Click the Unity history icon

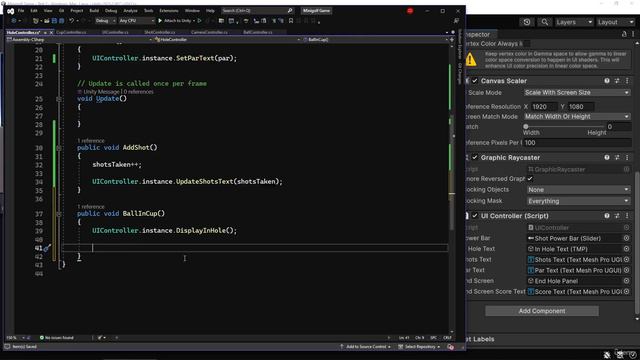coord(527,22)
